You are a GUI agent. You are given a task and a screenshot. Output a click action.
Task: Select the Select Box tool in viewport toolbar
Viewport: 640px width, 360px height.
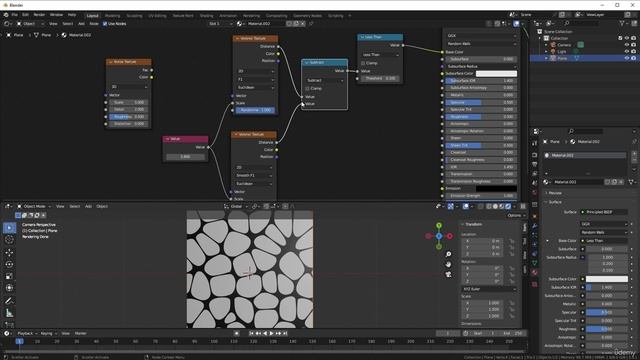pos(9,228)
